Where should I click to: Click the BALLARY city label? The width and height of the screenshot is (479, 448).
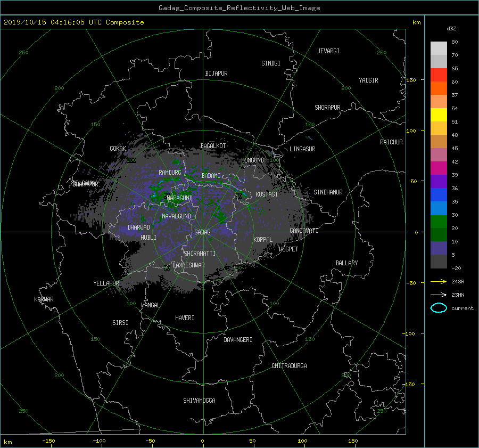(x=346, y=263)
